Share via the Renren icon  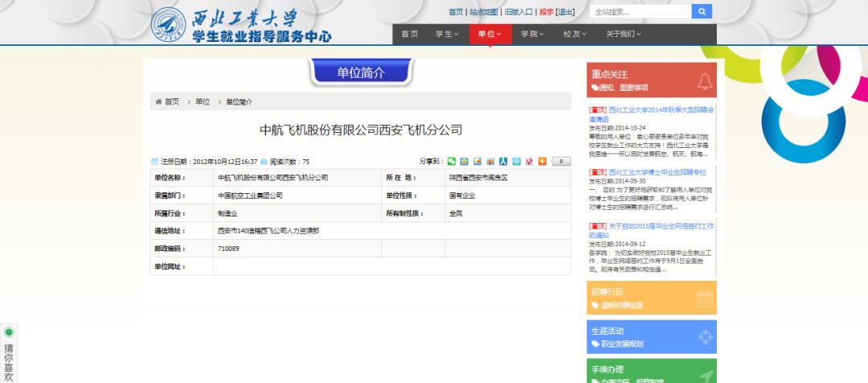pos(503,161)
